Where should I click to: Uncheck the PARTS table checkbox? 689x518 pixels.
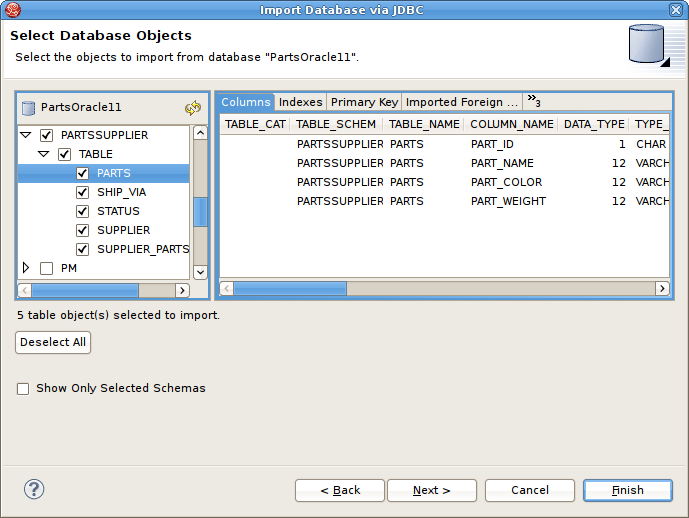tap(83, 173)
